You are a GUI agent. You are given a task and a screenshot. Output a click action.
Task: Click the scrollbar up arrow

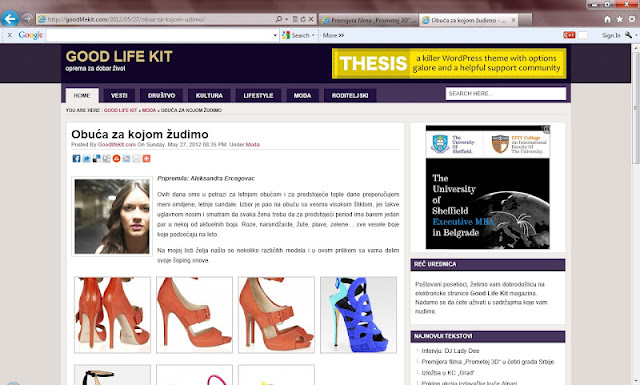pos(636,48)
